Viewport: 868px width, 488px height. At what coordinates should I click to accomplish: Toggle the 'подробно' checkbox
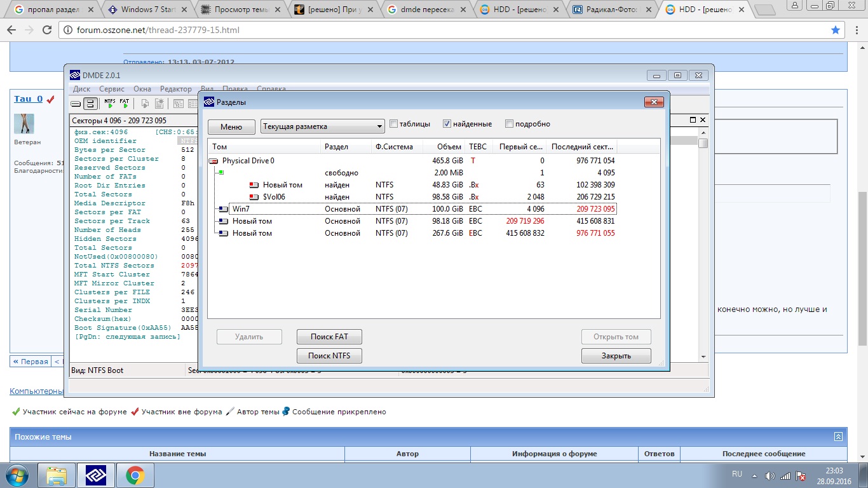click(x=509, y=124)
